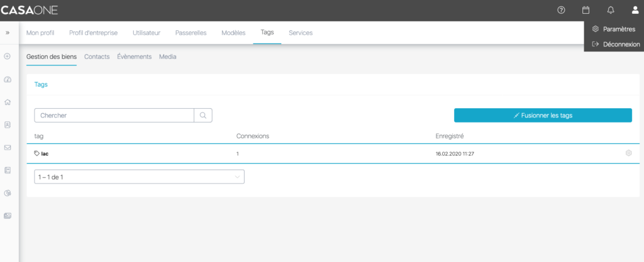Open the Contacts sub-tab

[x=97, y=57]
